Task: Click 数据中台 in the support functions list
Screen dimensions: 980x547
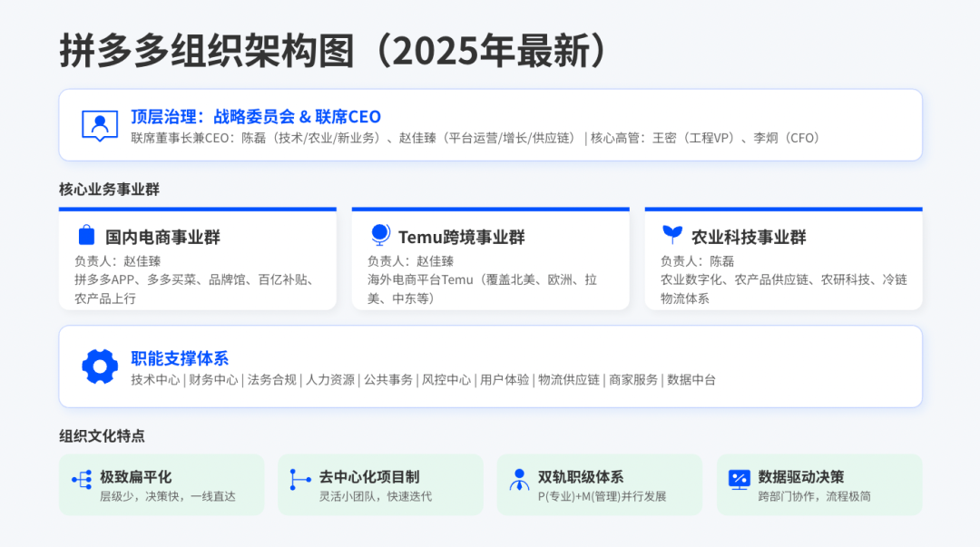Action: click(x=691, y=380)
